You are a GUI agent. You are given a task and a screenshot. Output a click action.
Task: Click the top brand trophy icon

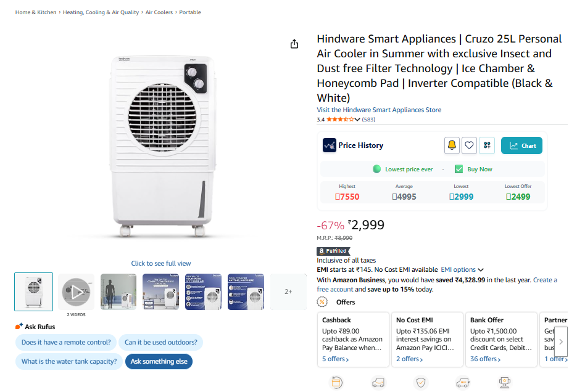(x=505, y=383)
